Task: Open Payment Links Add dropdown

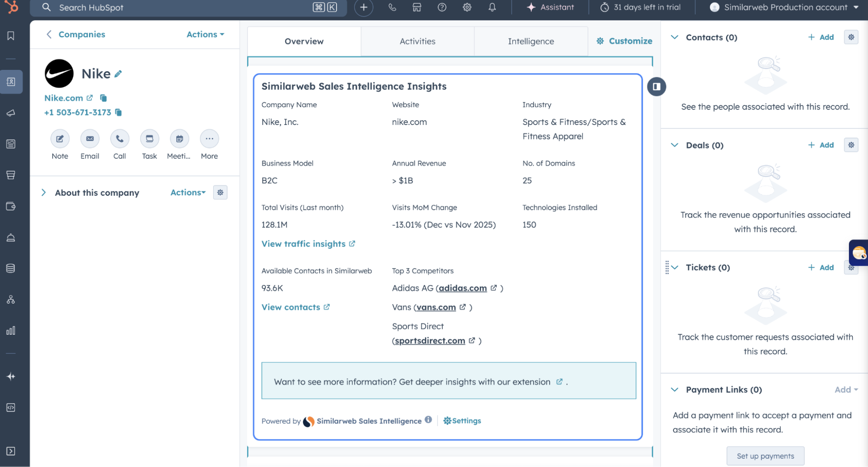Action: [846, 390]
